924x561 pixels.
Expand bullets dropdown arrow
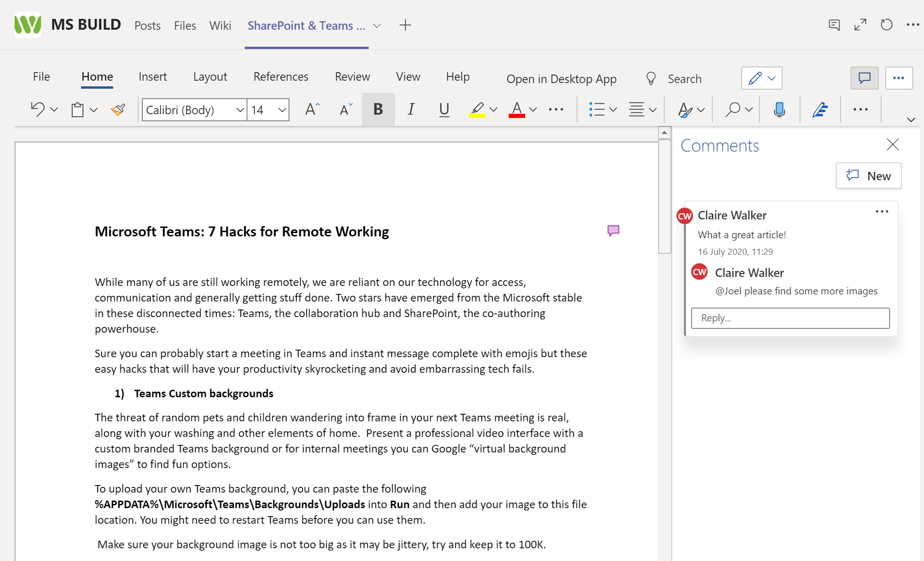tap(613, 109)
